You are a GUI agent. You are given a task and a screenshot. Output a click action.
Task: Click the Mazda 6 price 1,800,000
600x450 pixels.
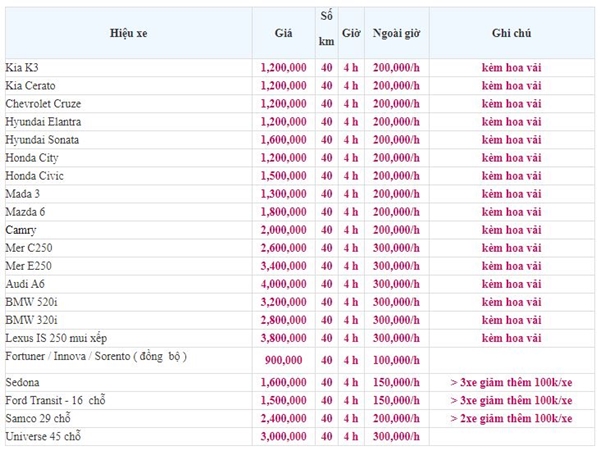pyautogui.click(x=284, y=212)
